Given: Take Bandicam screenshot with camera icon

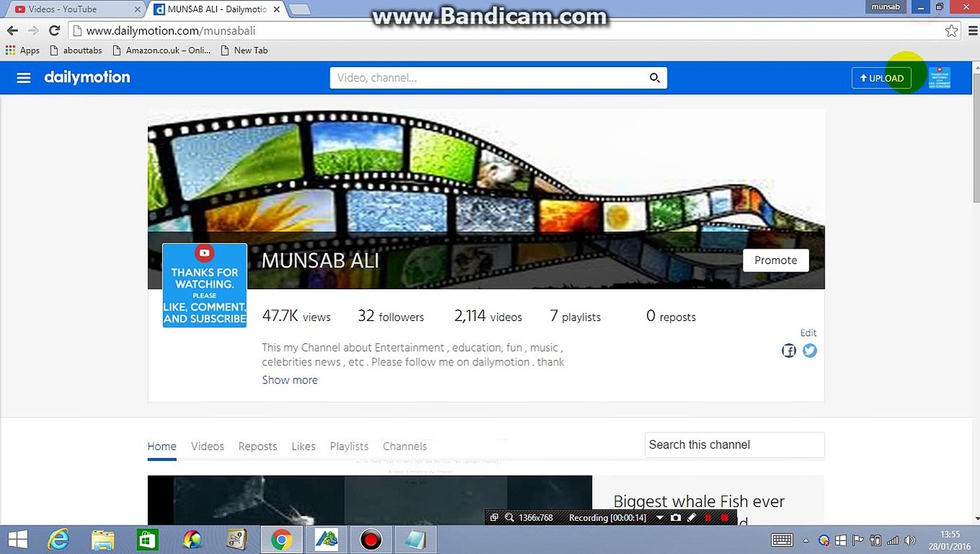Looking at the screenshot, I should click(675, 518).
